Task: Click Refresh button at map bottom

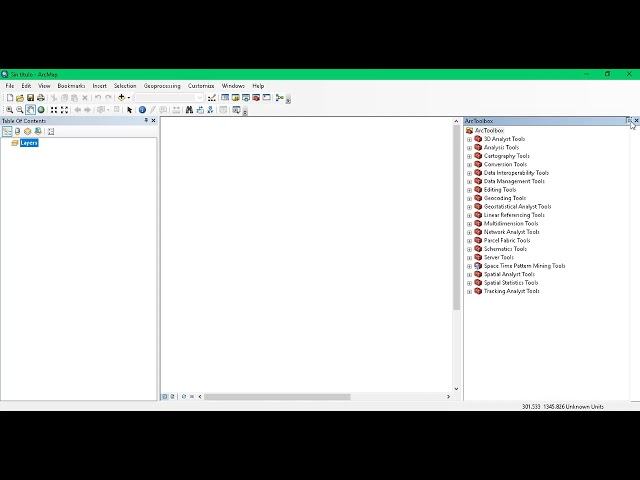Action: 184,396
